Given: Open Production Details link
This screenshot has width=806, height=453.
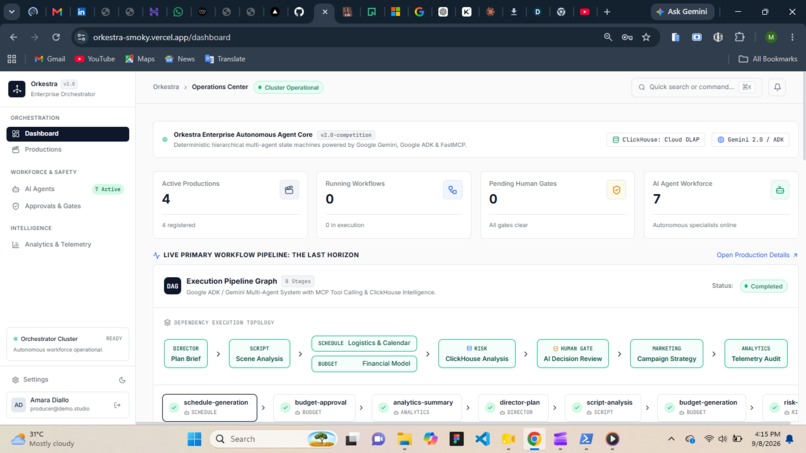Looking at the screenshot, I should pyautogui.click(x=757, y=255).
